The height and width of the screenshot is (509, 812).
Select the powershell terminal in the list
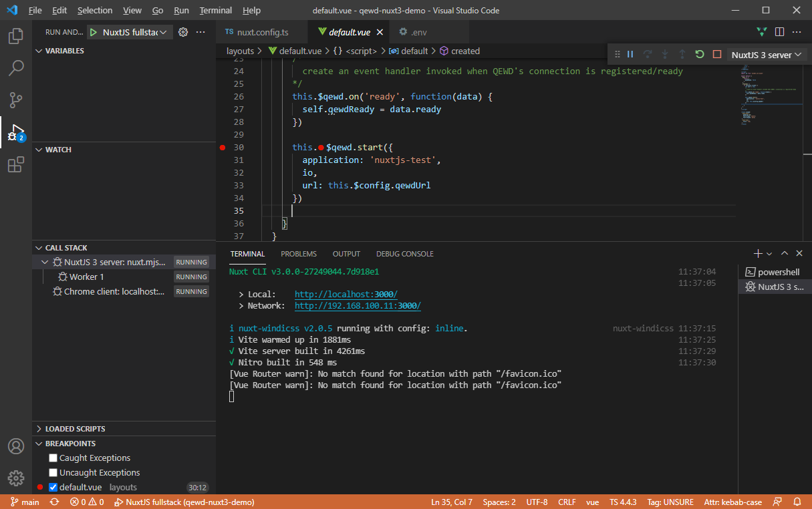pos(774,272)
